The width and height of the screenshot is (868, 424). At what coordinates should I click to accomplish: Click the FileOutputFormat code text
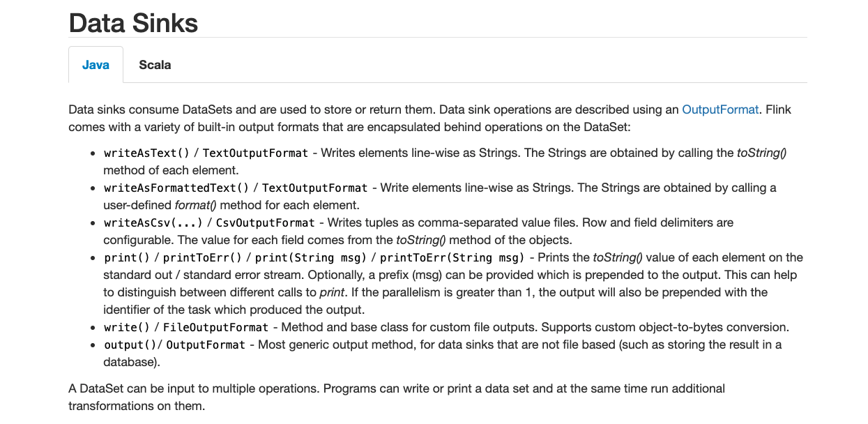(x=215, y=327)
